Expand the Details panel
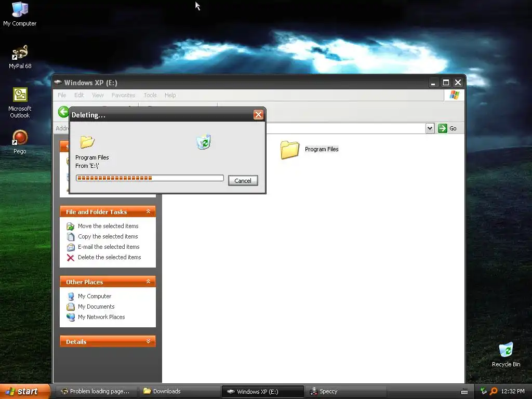The image size is (532, 399). (x=148, y=341)
